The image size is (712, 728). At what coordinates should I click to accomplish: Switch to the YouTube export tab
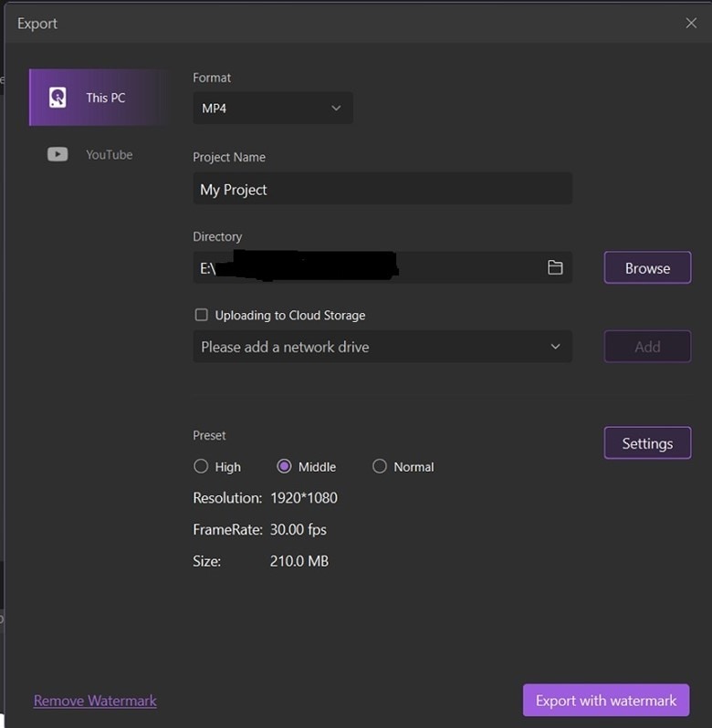click(x=100, y=154)
